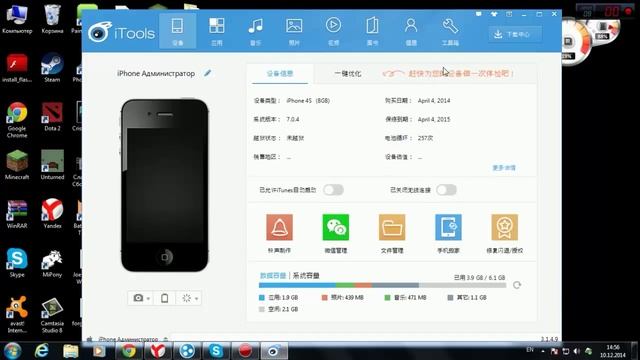Refresh storage with the circular arrow icon

pos(517,285)
